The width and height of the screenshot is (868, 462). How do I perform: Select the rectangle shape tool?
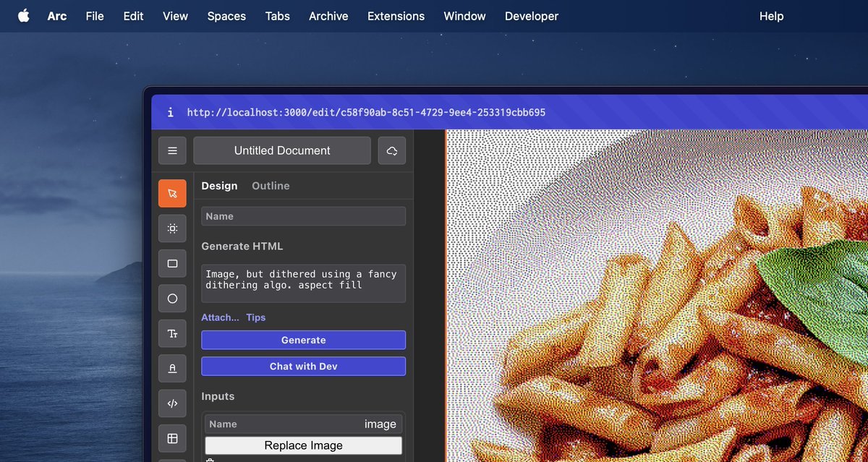(172, 263)
